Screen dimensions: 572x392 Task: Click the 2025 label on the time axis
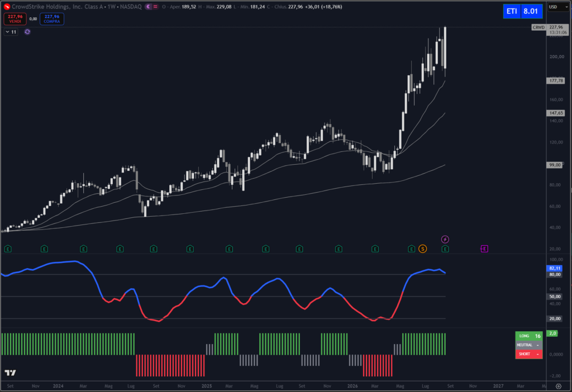(x=207, y=386)
